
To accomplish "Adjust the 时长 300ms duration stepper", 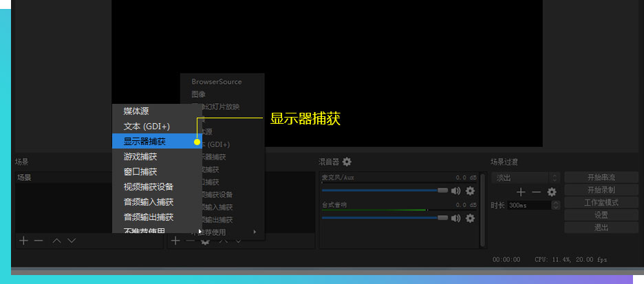I will coord(556,205).
